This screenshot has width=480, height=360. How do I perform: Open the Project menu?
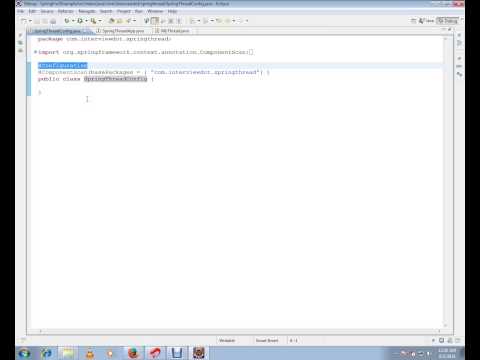pos(124,11)
